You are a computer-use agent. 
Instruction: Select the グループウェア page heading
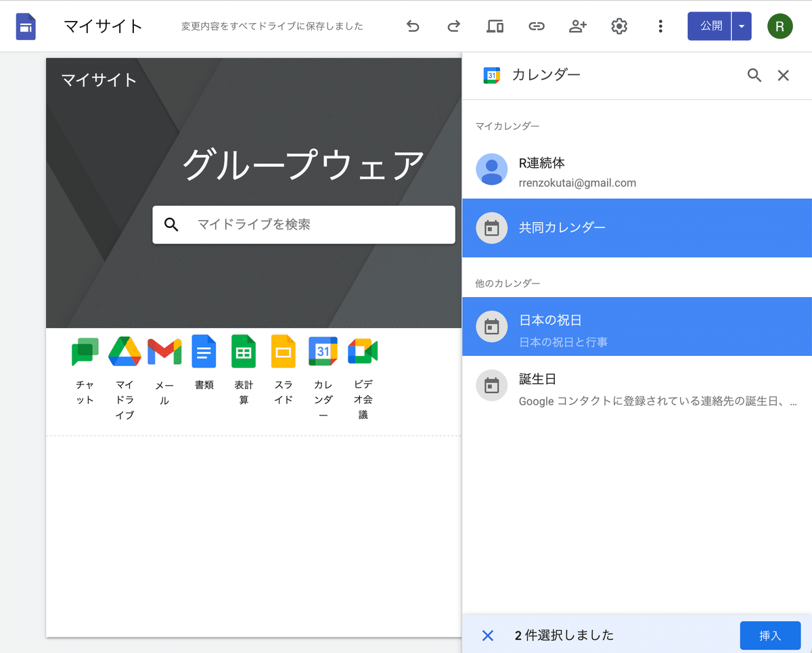click(304, 164)
